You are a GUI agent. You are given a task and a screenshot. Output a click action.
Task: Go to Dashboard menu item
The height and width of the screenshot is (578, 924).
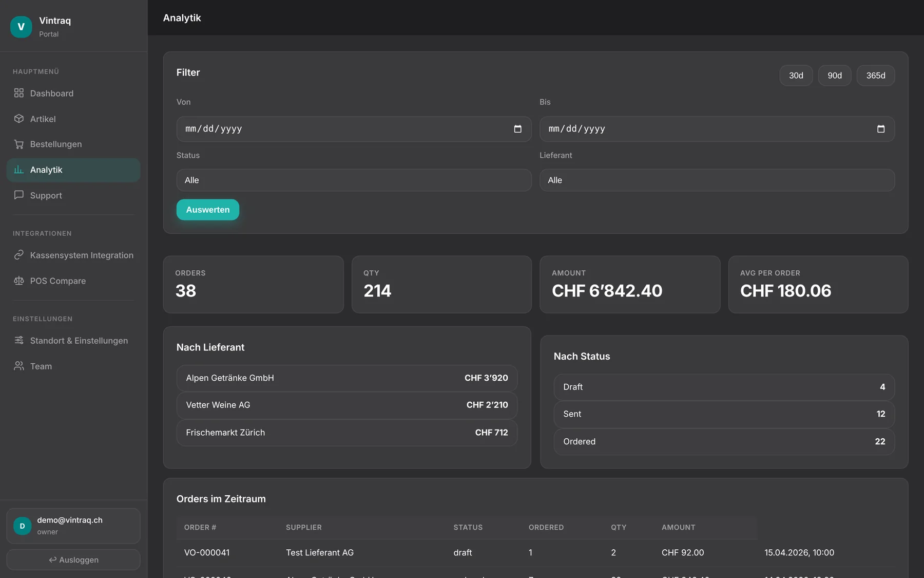click(73, 93)
